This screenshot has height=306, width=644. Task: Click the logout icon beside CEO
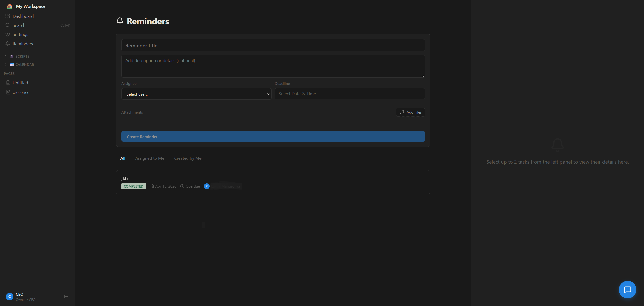66,297
